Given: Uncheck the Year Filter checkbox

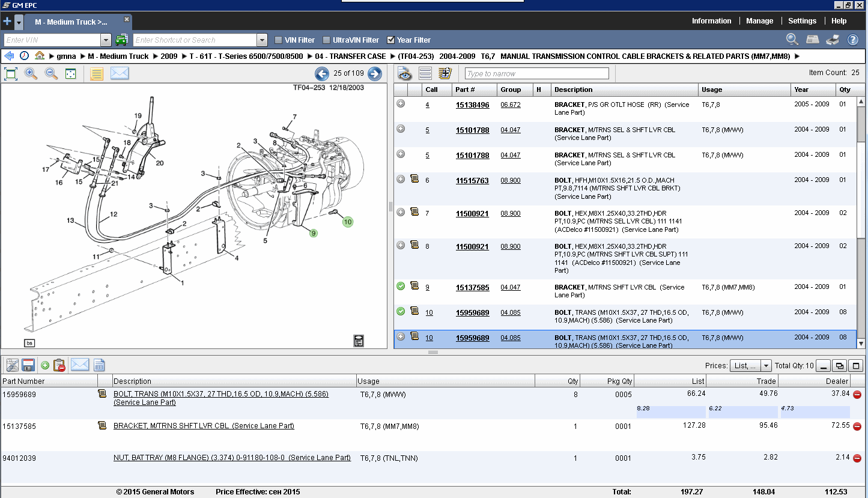Looking at the screenshot, I should (x=391, y=40).
